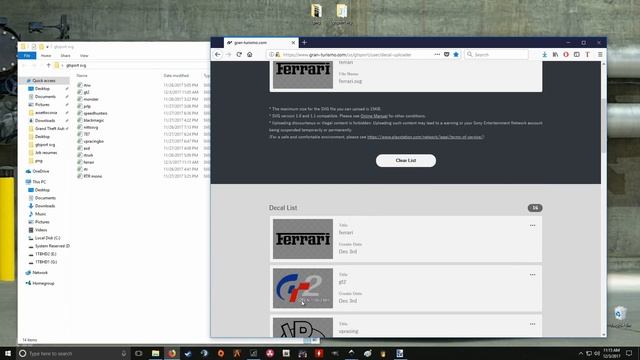This screenshot has height=360, width=640.
Task: Select This PC in Explorer sidebar
Action: tap(39, 182)
